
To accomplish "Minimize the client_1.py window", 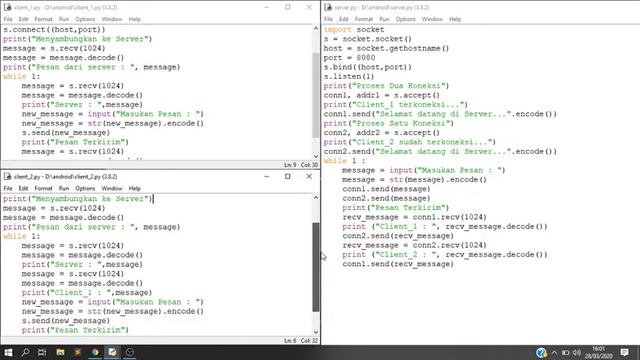I will (x=267, y=7).
